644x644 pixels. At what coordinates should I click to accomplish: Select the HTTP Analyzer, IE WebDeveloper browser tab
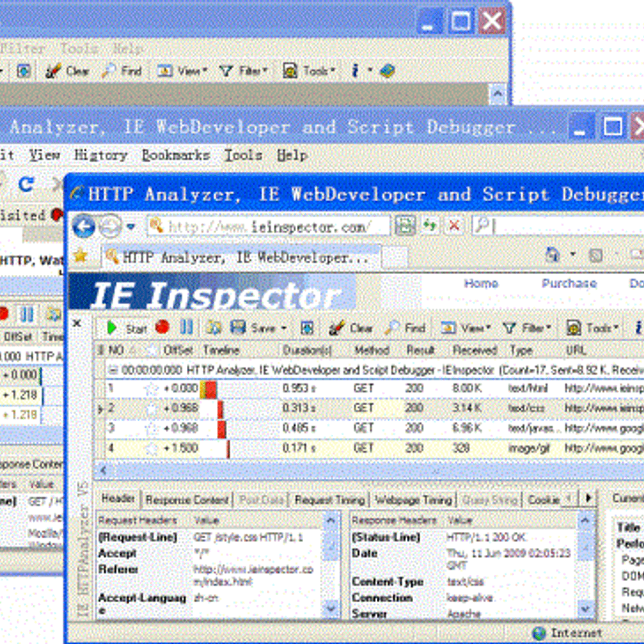coord(241,258)
